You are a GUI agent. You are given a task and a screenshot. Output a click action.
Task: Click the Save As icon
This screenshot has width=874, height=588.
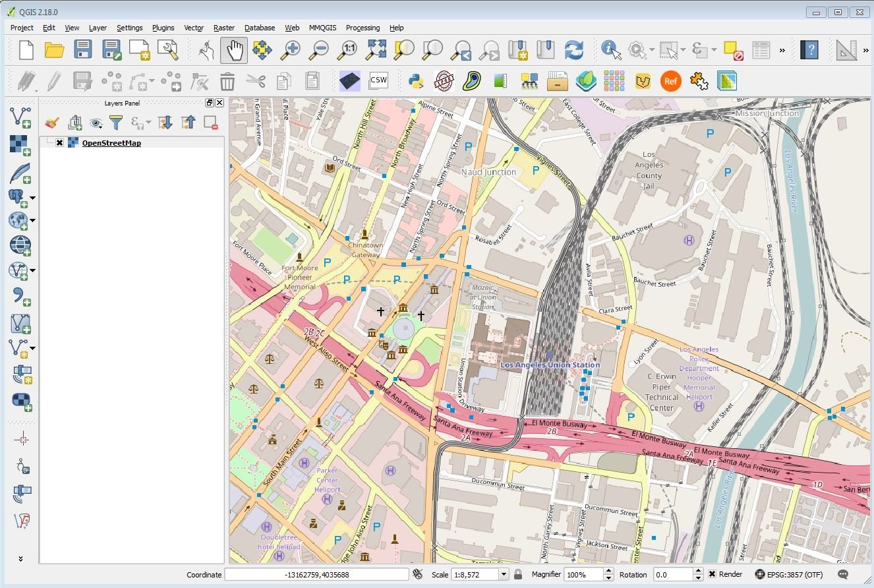pos(111,50)
